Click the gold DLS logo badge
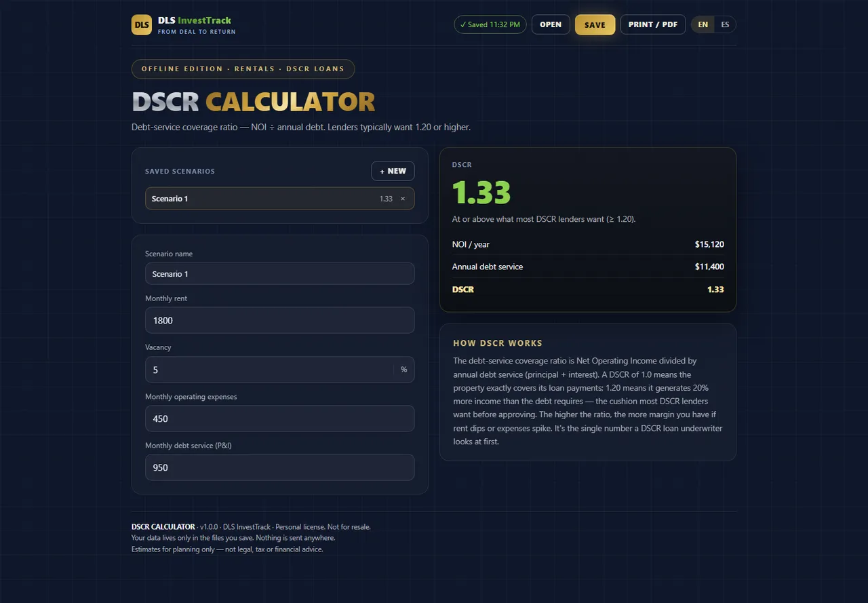This screenshot has height=603, width=868. click(142, 24)
